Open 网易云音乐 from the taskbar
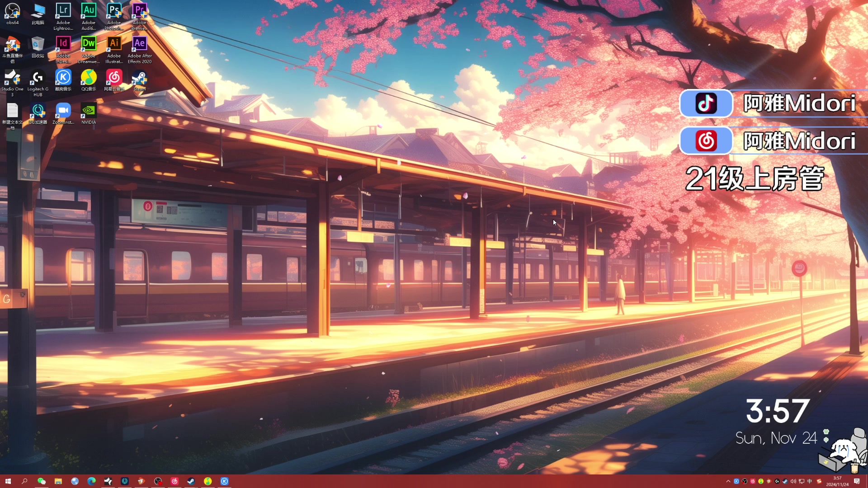The image size is (868, 488). [175, 481]
